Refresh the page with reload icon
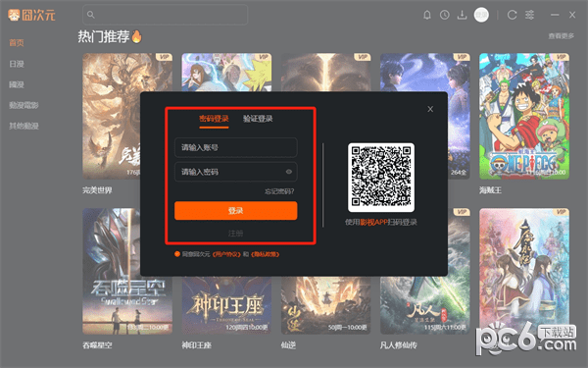 click(512, 15)
